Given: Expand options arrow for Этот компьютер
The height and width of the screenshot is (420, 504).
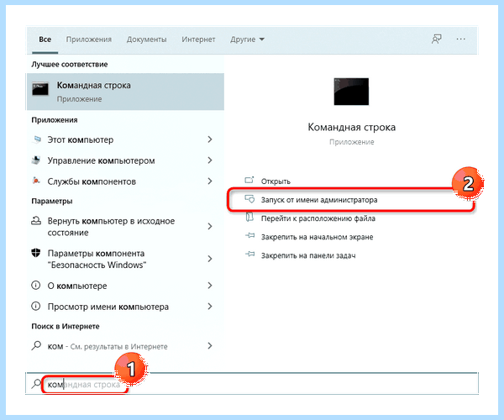Looking at the screenshot, I should [210, 139].
